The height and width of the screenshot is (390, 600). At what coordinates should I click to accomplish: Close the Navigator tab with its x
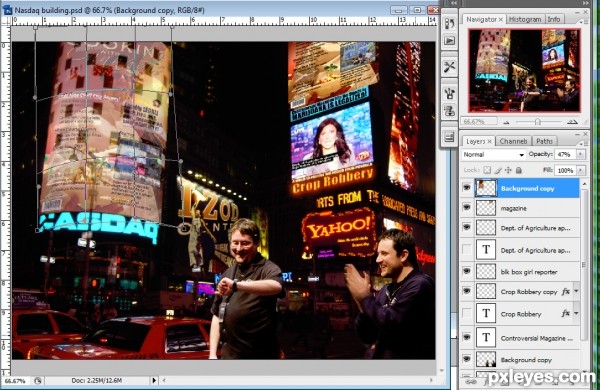501,19
